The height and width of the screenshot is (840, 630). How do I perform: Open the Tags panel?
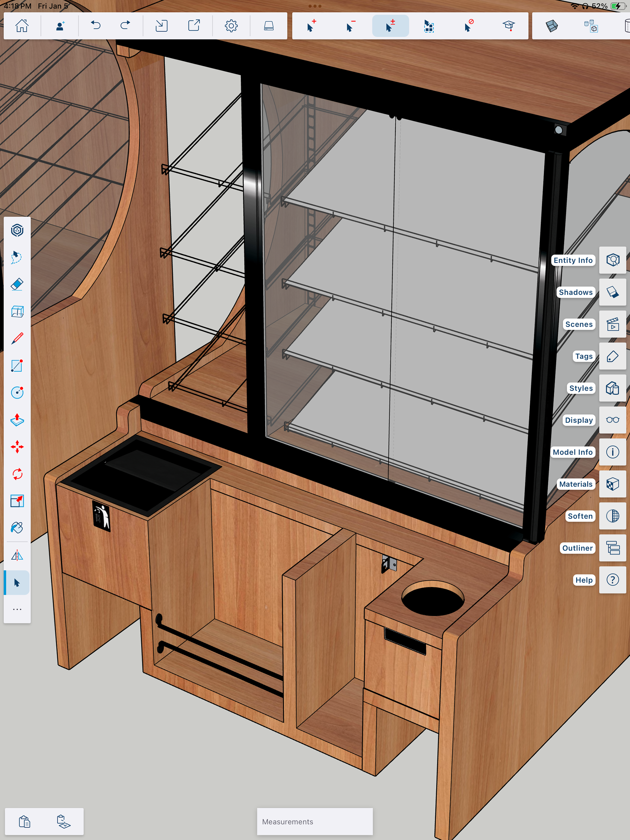pos(612,356)
